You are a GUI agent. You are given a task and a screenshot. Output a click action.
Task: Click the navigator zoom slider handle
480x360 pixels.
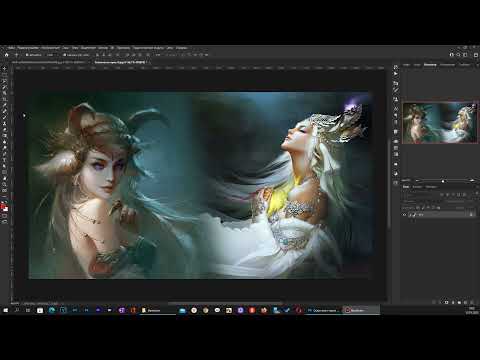(x=443, y=181)
